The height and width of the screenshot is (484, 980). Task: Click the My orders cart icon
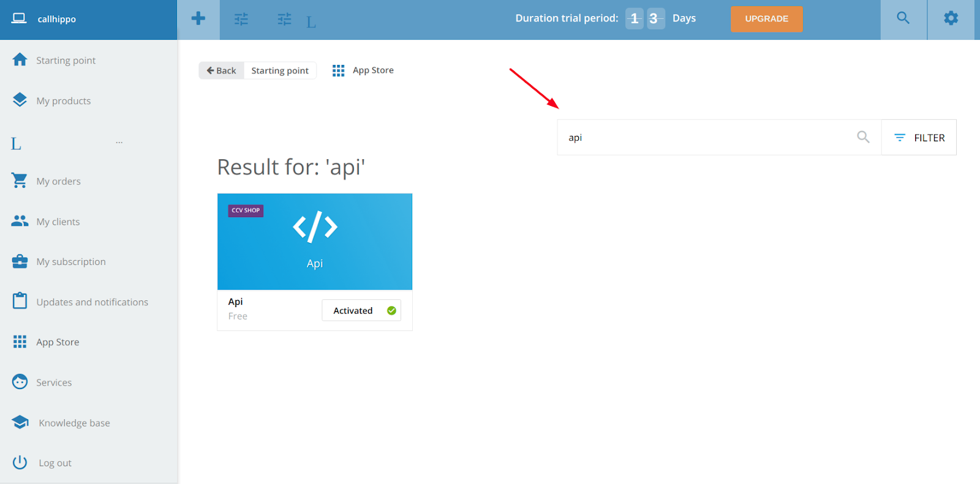click(x=20, y=180)
